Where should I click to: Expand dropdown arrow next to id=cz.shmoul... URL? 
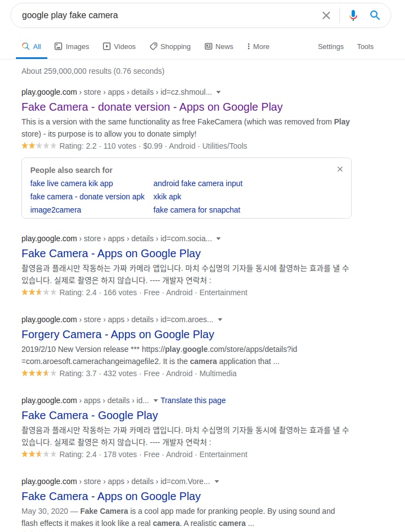pos(218,93)
